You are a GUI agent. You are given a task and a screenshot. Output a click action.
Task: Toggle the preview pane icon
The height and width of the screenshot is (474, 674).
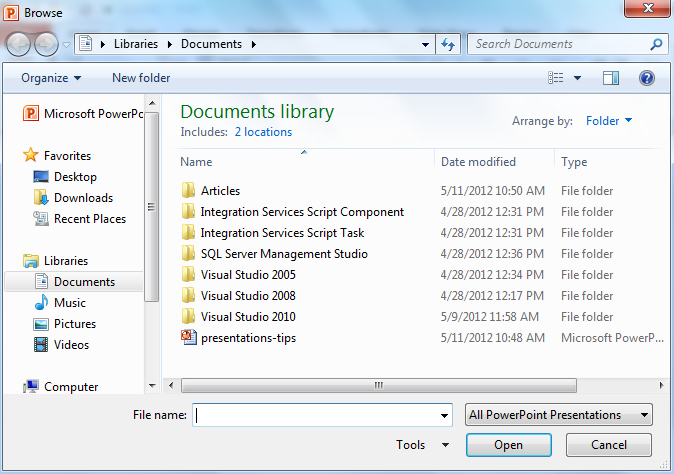tap(610, 78)
